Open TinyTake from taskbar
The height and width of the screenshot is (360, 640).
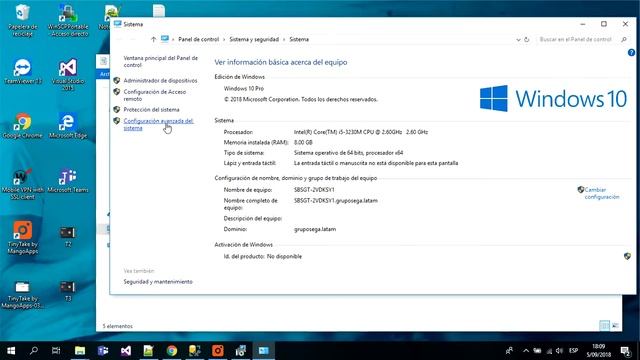point(218,351)
